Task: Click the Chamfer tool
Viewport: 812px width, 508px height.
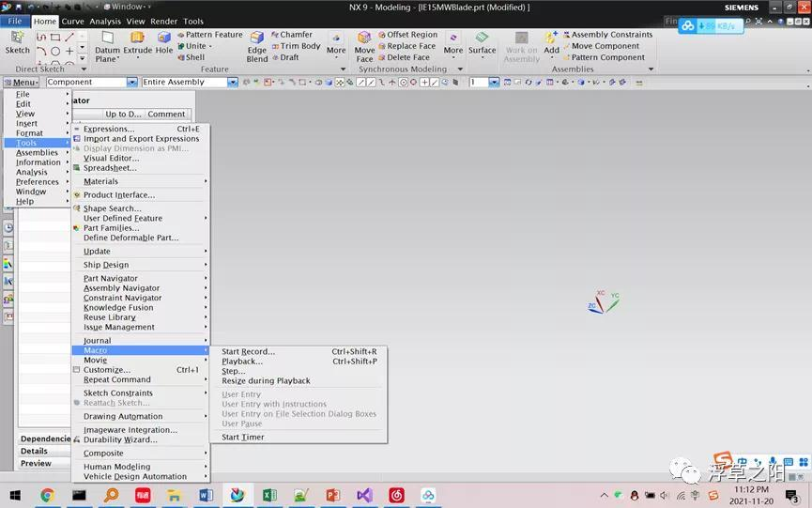Action: click(x=292, y=34)
